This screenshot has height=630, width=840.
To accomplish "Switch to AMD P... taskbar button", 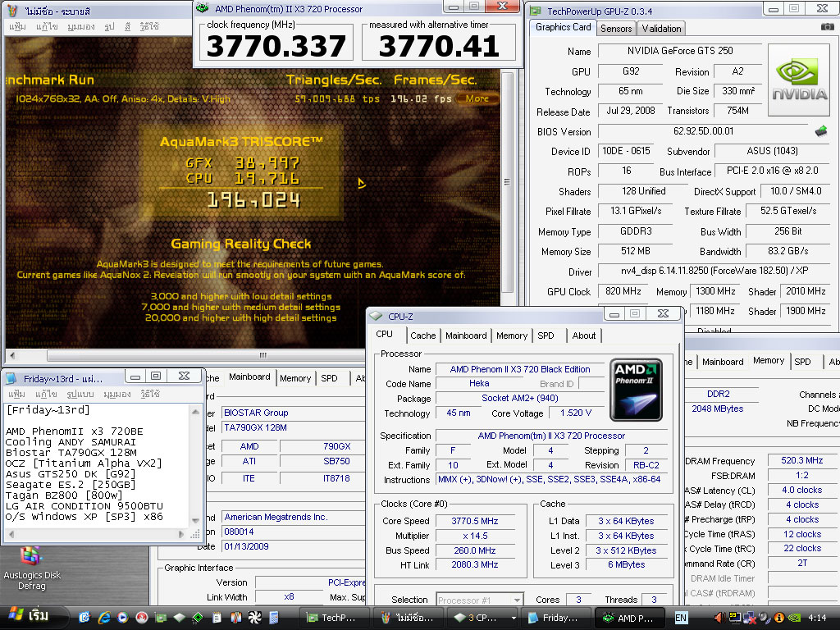I will coord(630,618).
